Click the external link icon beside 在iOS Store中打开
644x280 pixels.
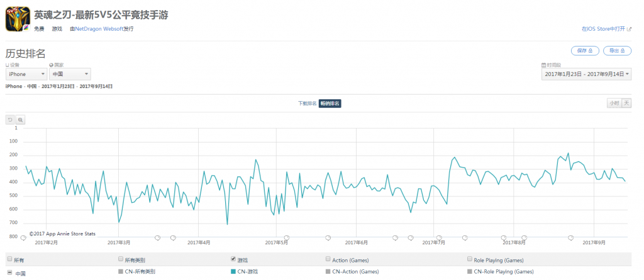click(x=629, y=29)
